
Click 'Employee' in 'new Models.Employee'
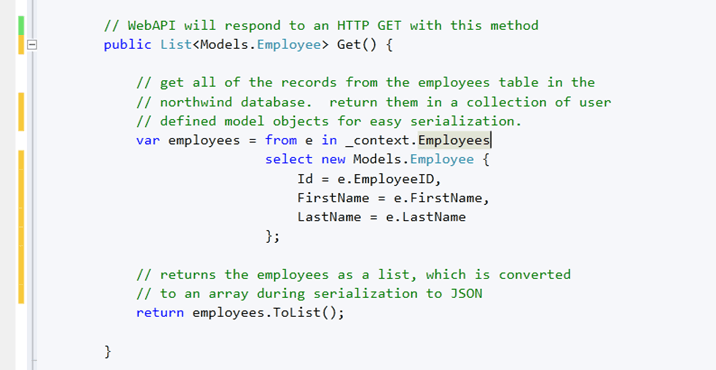pyautogui.click(x=442, y=159)
